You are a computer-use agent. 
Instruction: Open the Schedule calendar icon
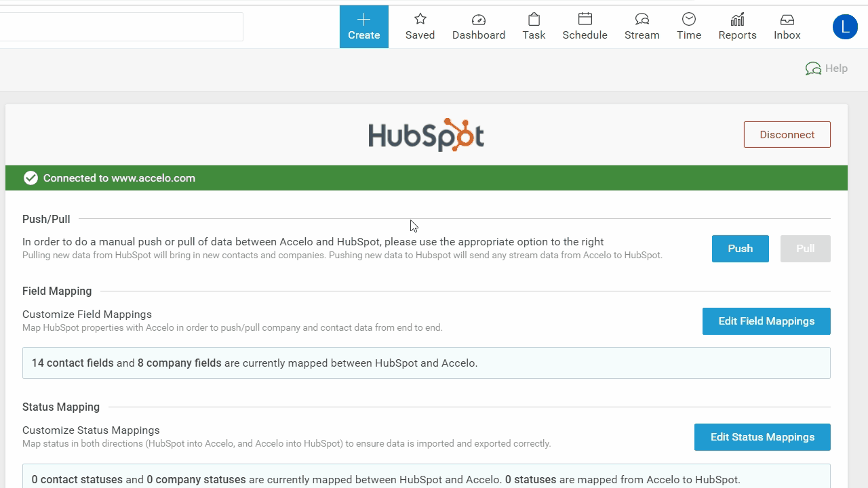585,19
